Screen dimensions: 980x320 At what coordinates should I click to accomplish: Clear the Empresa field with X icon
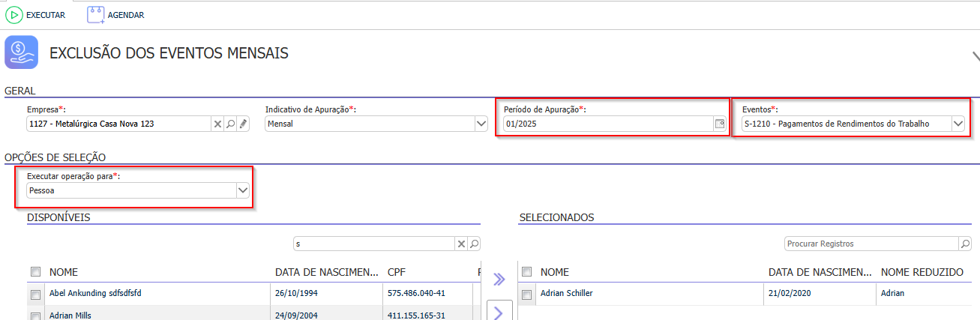point(218,124)
